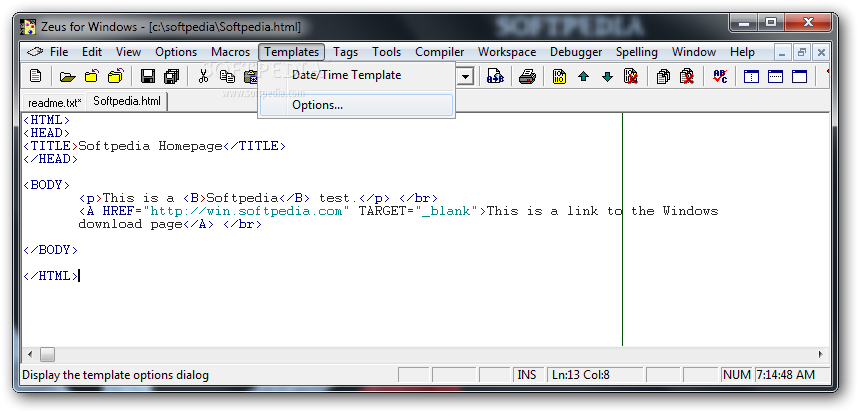
Task: Open the View menu
Action: click(128, 52)
